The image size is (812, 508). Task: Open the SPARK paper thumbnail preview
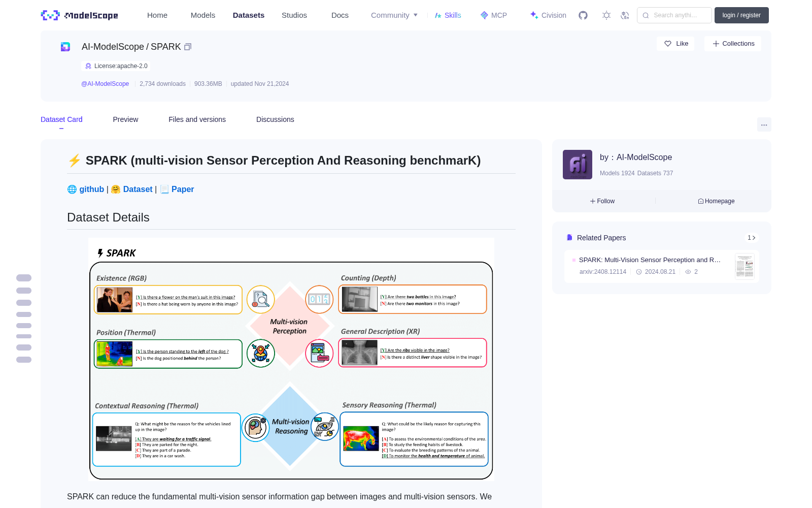tap(745, 266)
